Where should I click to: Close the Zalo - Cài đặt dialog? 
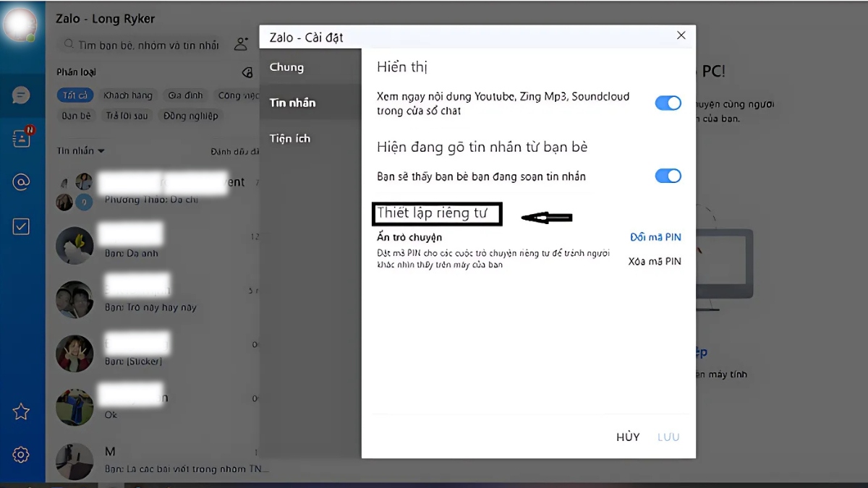tap(681, 35)
